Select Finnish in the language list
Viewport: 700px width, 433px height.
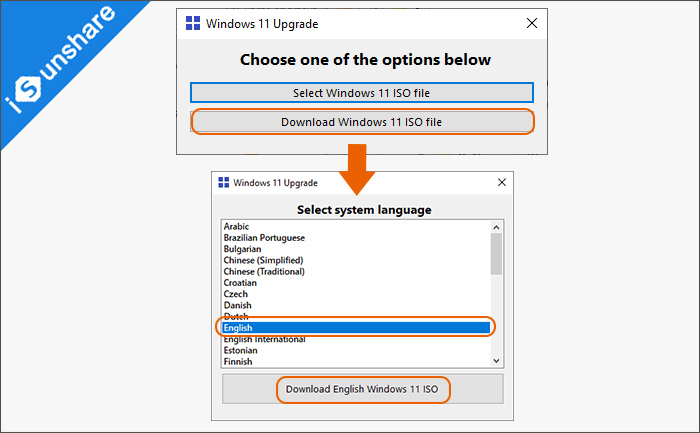pos(356,362)
